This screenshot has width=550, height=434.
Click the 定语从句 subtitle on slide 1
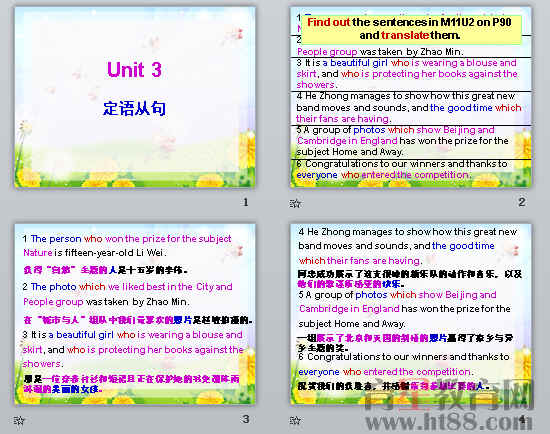coord(134,108)
